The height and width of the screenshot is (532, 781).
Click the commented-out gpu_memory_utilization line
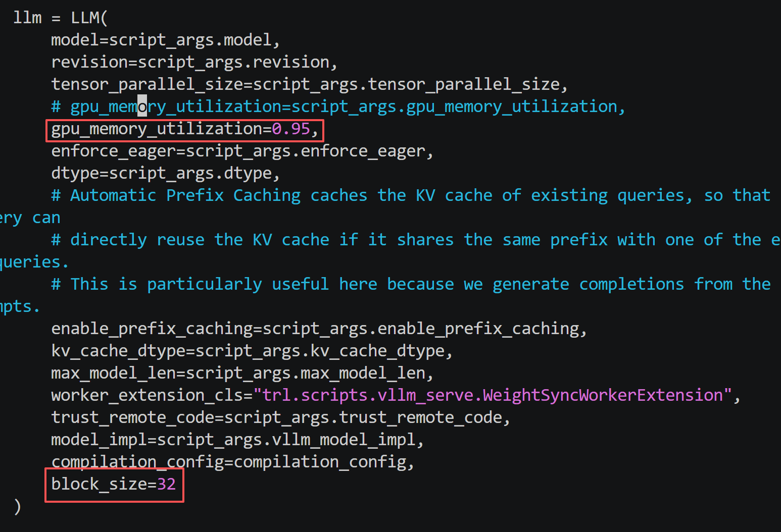click(338, 107)
